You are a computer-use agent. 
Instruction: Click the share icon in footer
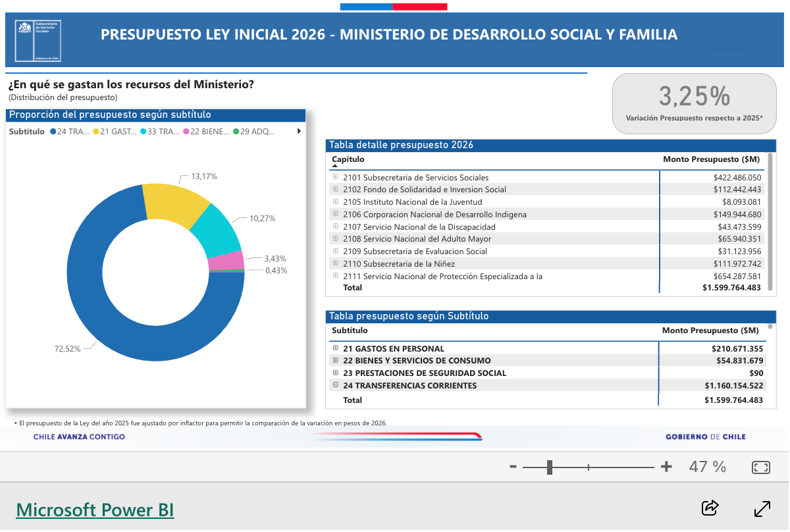(710, 508)
